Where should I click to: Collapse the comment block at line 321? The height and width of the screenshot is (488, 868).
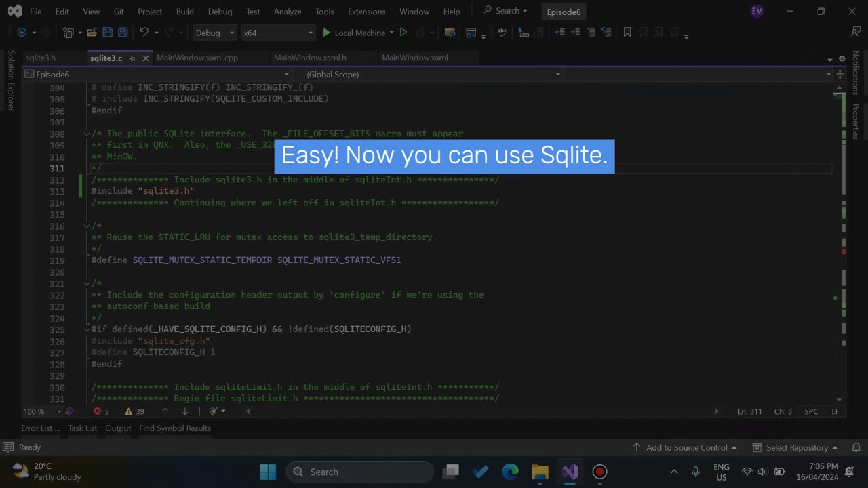click(86, 283)
